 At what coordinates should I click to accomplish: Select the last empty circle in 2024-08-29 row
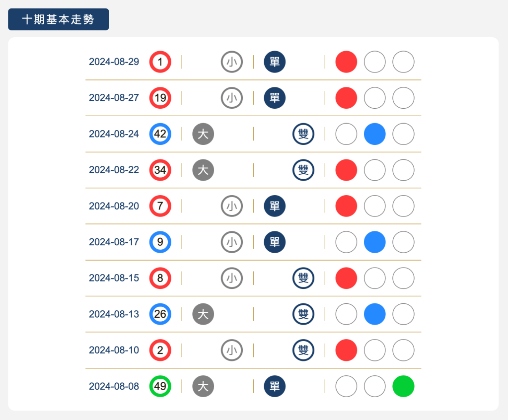[403, 62]
